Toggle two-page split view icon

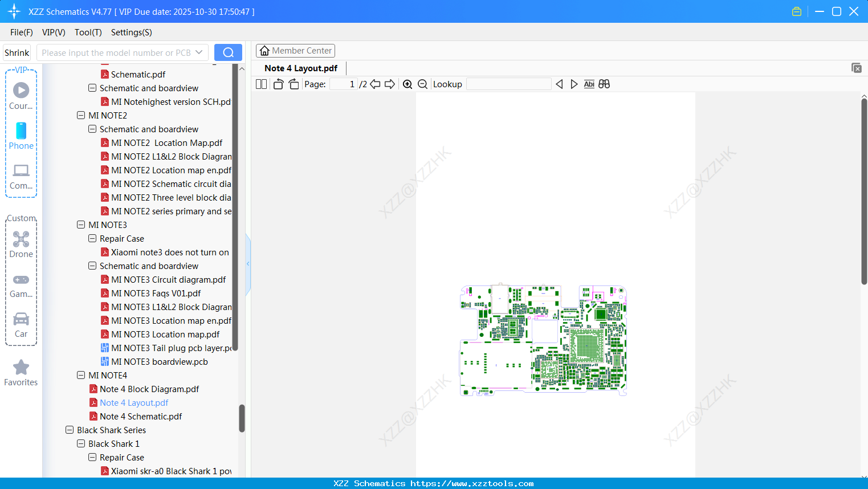pos(261,84)
